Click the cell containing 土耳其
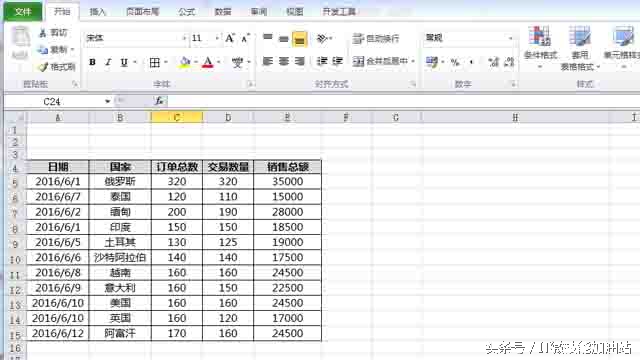Viewport: 640px width, 360px height. coord(120,242)
